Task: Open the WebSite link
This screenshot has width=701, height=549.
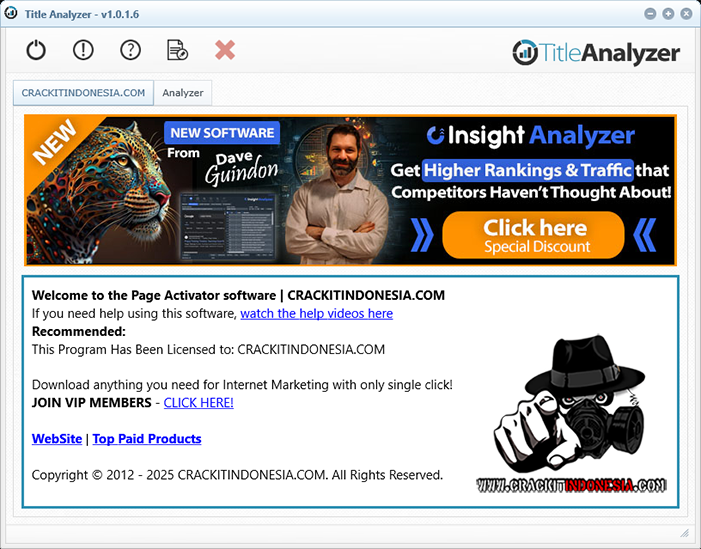Action: pos(57,439)
